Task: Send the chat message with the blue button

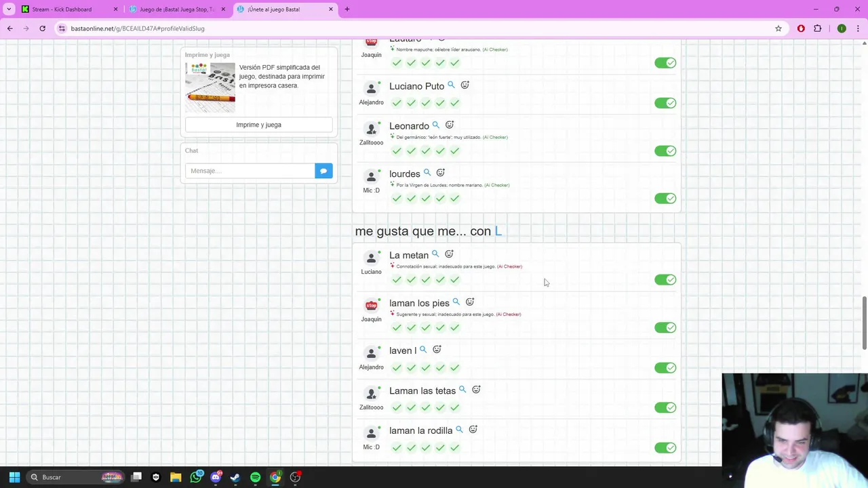Action: click(323, 171)
